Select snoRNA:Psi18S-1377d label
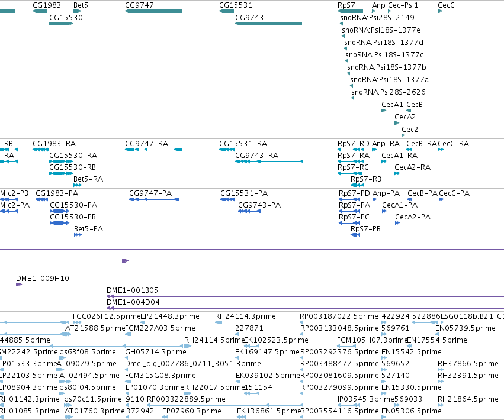 click(x=383, y=43)
